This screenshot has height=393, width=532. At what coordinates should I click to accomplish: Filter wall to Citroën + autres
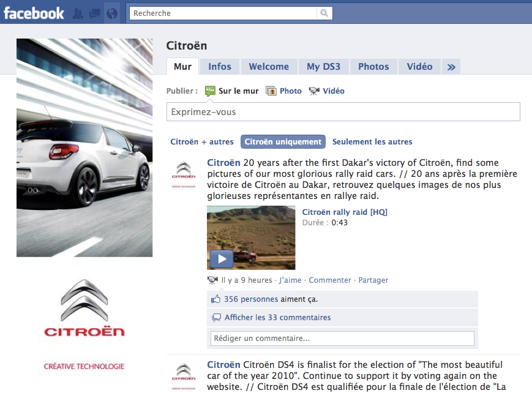pos(202,142)
